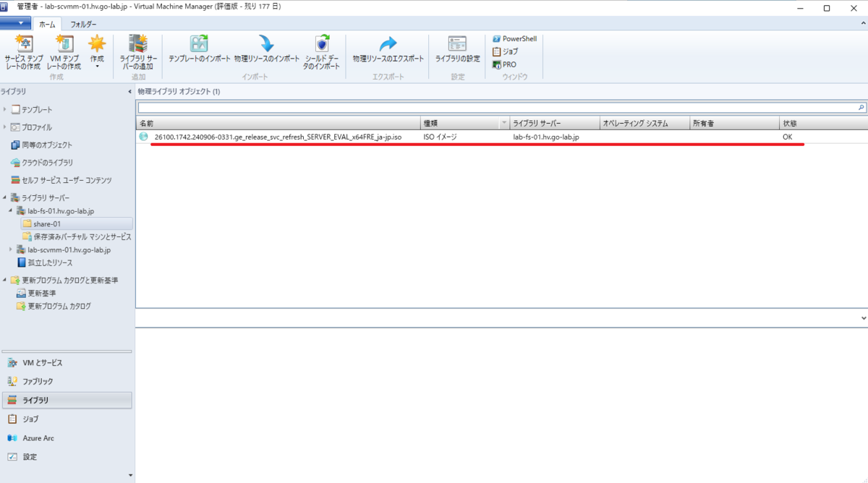Image resolution: width=868 pixels, height=483 pixels.
Task: Click the 物理リソースのインポート ribbon icon
Action: coord(266,49)
